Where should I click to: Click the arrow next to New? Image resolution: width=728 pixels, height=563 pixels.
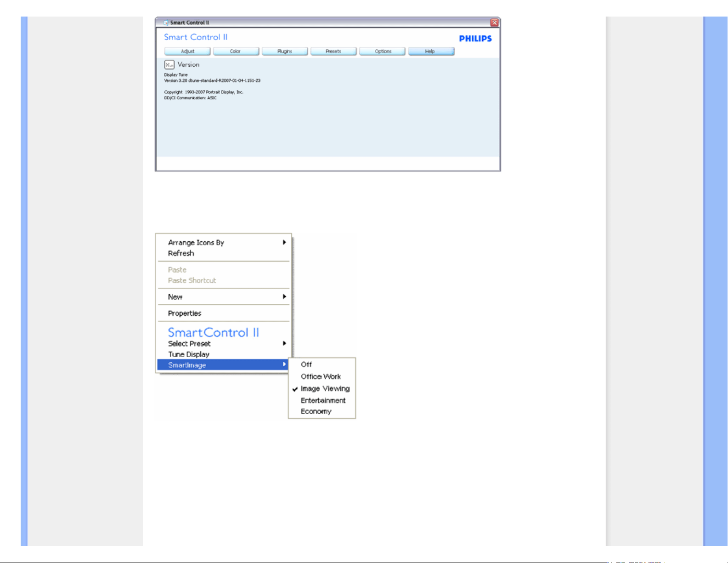click(284, 297)
